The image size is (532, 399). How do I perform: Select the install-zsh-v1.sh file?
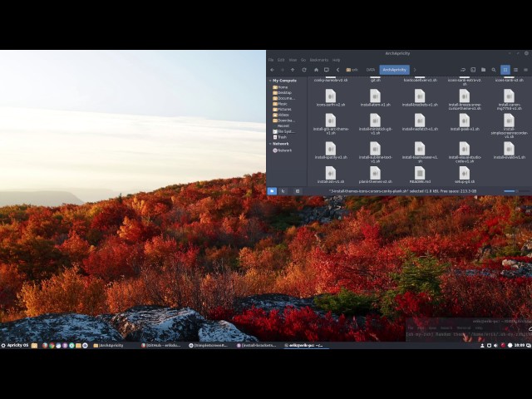click(x=331, y=175)
